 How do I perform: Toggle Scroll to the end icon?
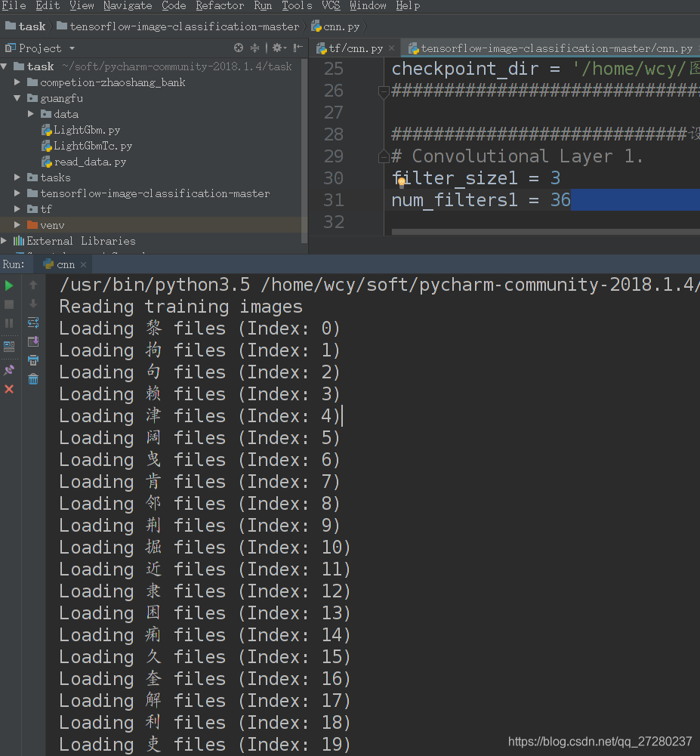[x=33, y=341]
